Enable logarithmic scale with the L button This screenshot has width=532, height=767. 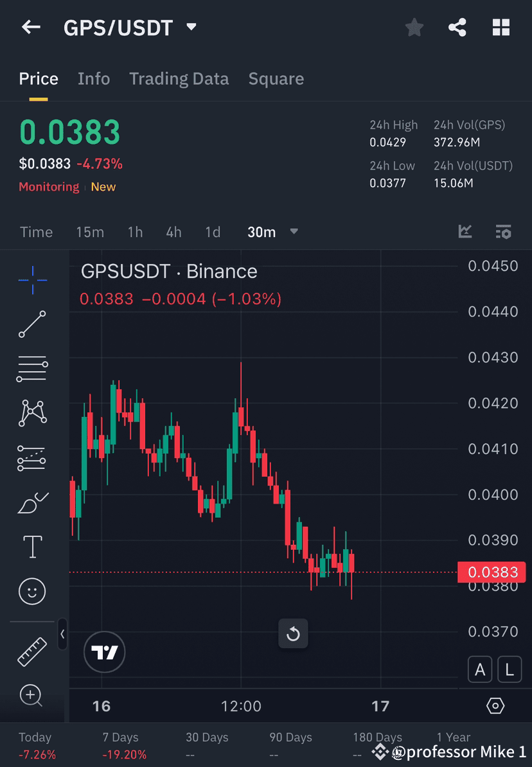pyautogui.click(x=509, y=669)
